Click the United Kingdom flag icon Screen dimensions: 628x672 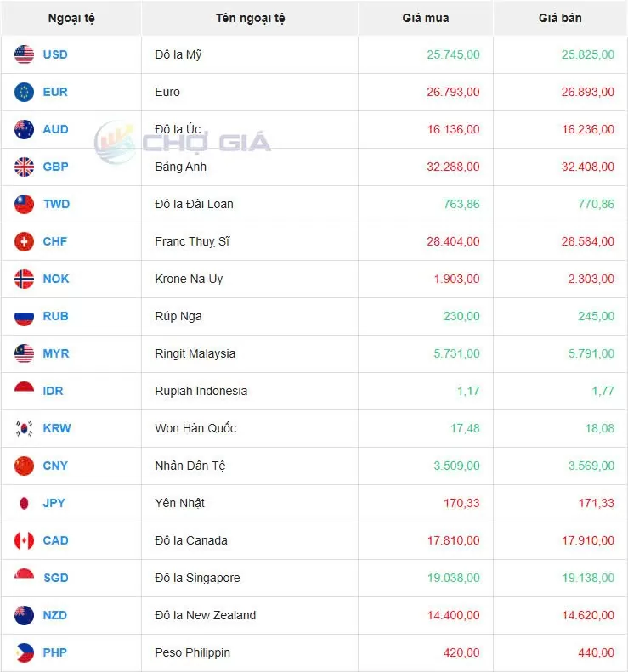click(x=24, y=167)
